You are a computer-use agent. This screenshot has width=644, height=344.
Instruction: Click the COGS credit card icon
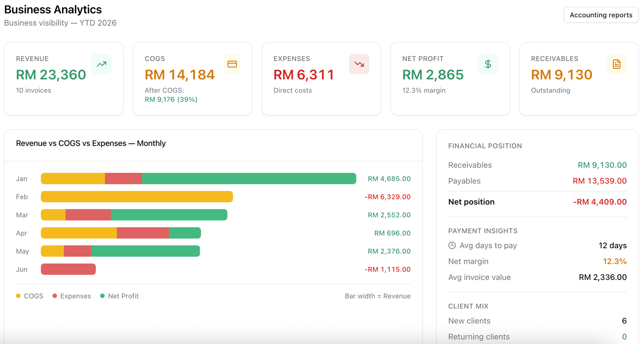[232, 64]
